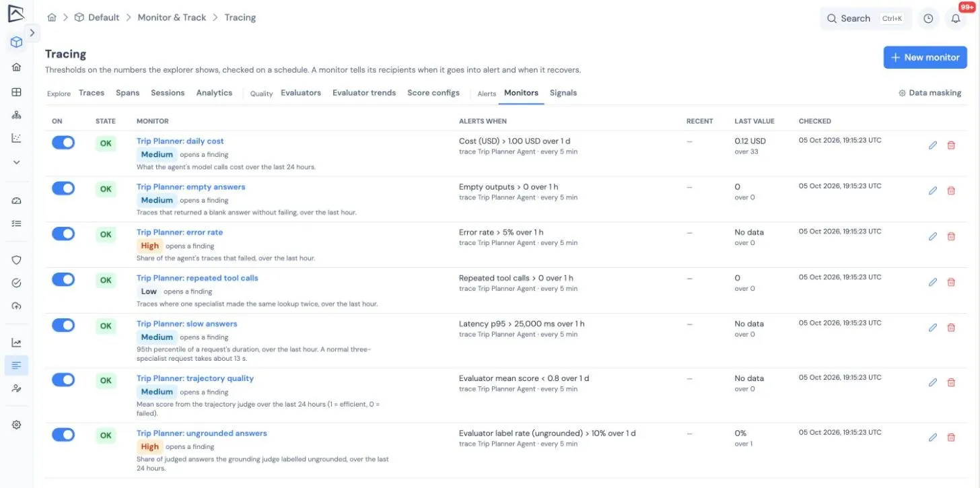Open Trip Planner: slow answers link
980x488 pixels.
point(187,324)
